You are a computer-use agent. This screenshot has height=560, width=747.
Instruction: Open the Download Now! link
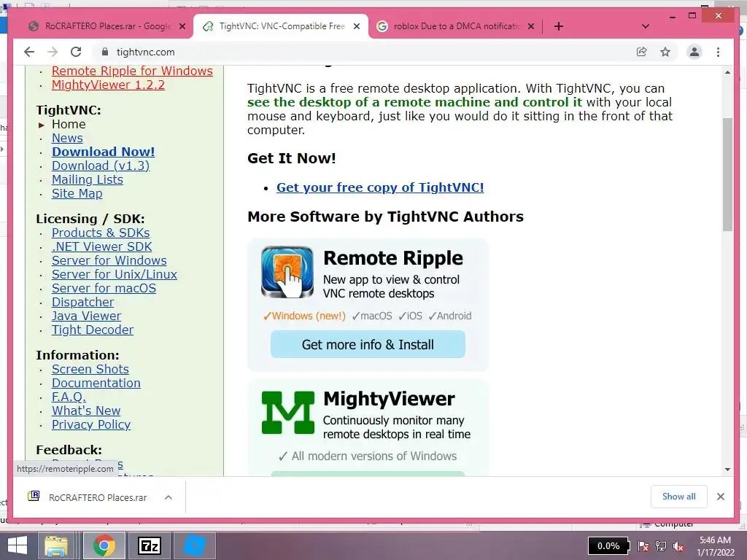[103, 152]
